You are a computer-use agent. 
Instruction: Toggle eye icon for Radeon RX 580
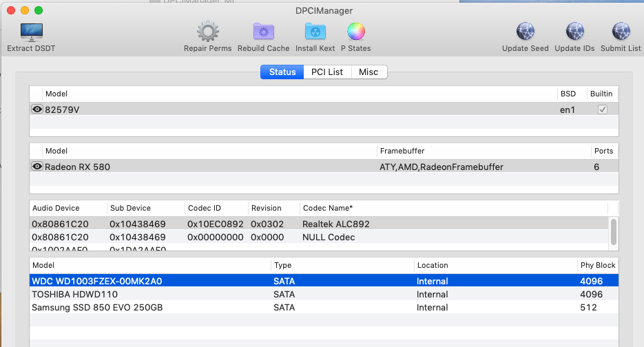[37, 167]
